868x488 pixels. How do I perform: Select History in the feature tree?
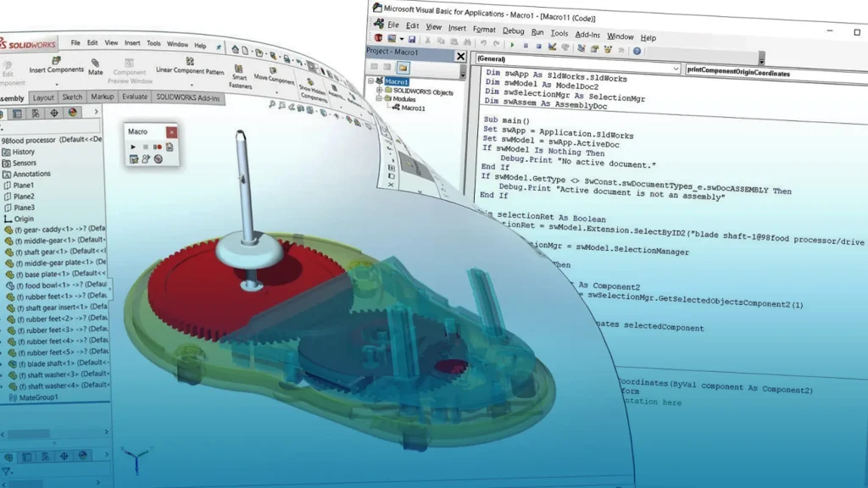[19, 152]
